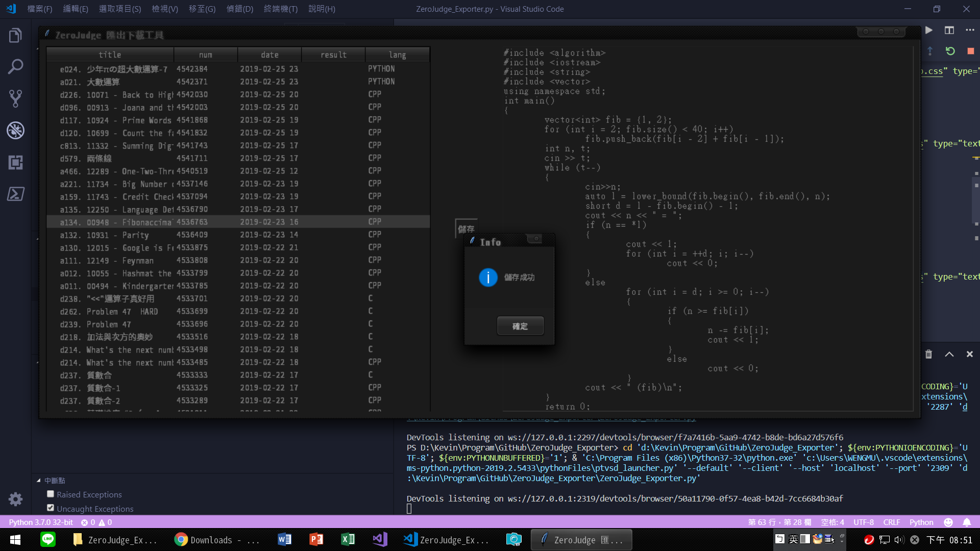The image size is (980, 551).
Task: Click the restart debugging icon
Action: [x=950, y=51]
